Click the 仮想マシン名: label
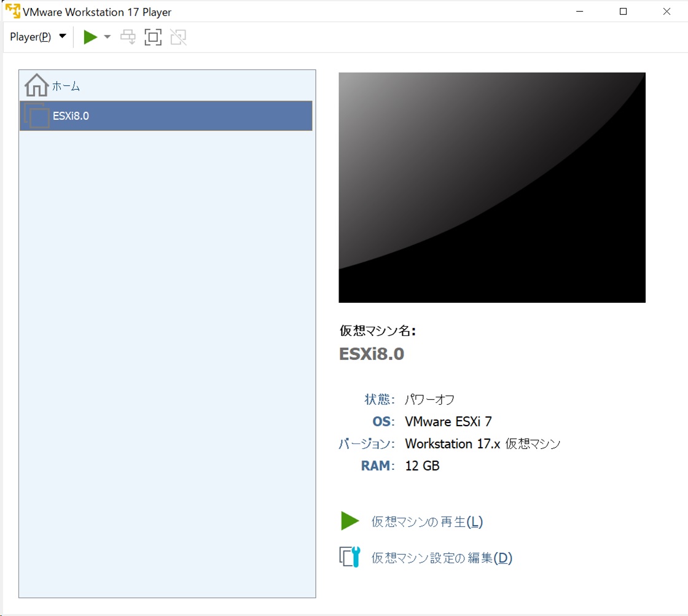This screenshot has height=616, width=688. pyautogui.click(x=377, y=331)
